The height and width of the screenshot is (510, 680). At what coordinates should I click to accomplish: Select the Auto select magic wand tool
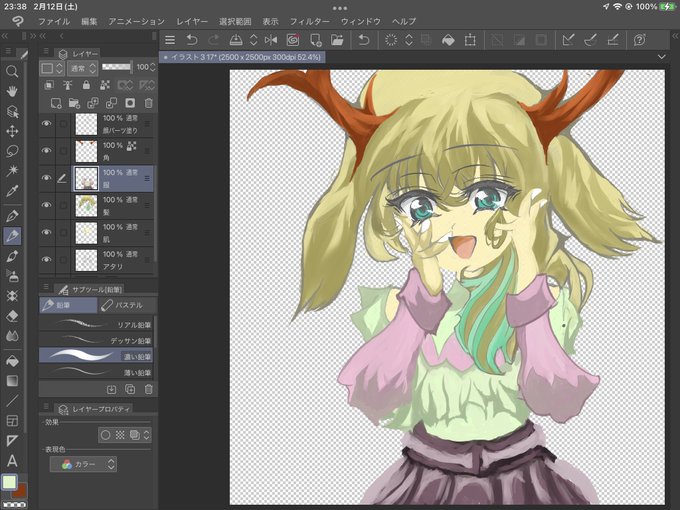(12, 170)
